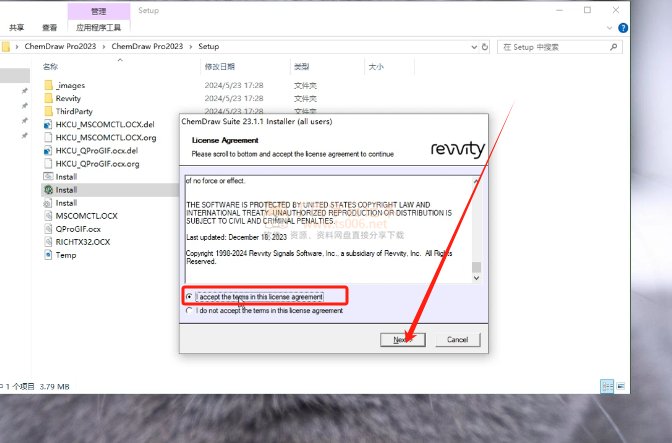Click the Next button in installer

tap(402, 340)
